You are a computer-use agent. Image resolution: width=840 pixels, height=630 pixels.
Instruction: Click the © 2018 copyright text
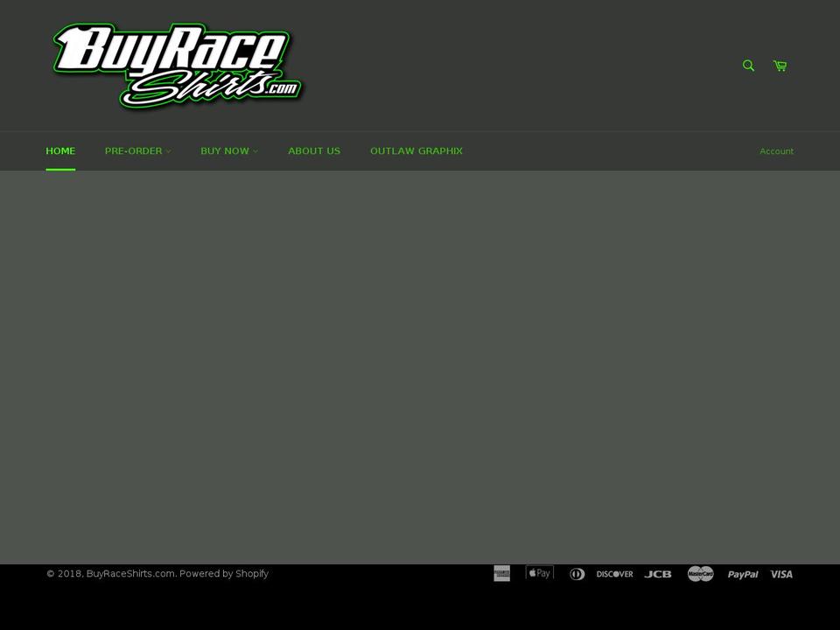(x=65, y=573)
